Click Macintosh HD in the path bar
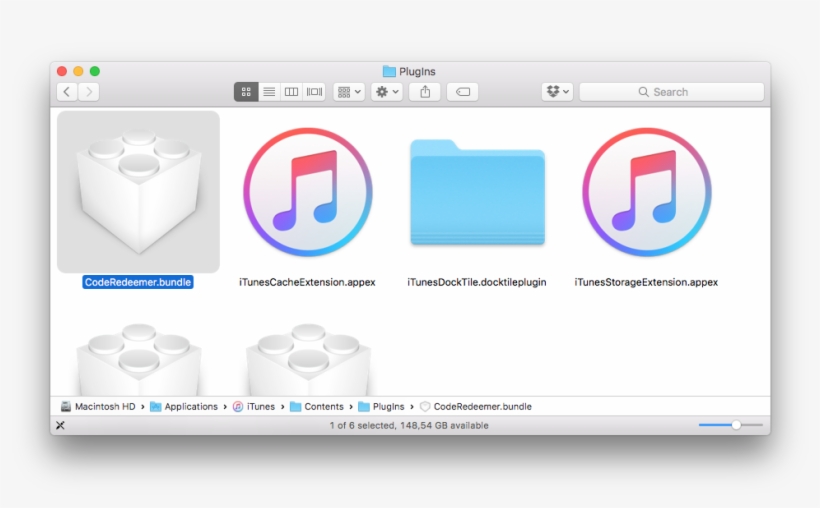The image size is (820, 508). pyautogui.click(x=98, y=407)
